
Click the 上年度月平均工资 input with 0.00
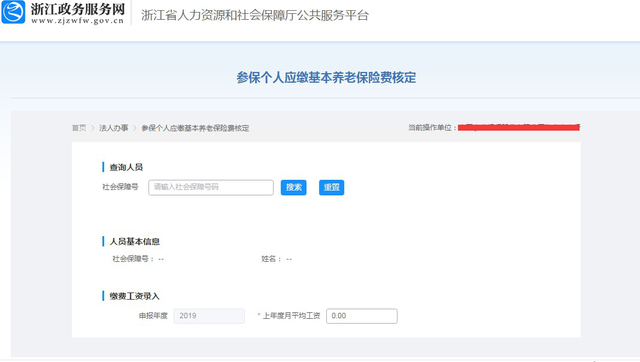362,316
